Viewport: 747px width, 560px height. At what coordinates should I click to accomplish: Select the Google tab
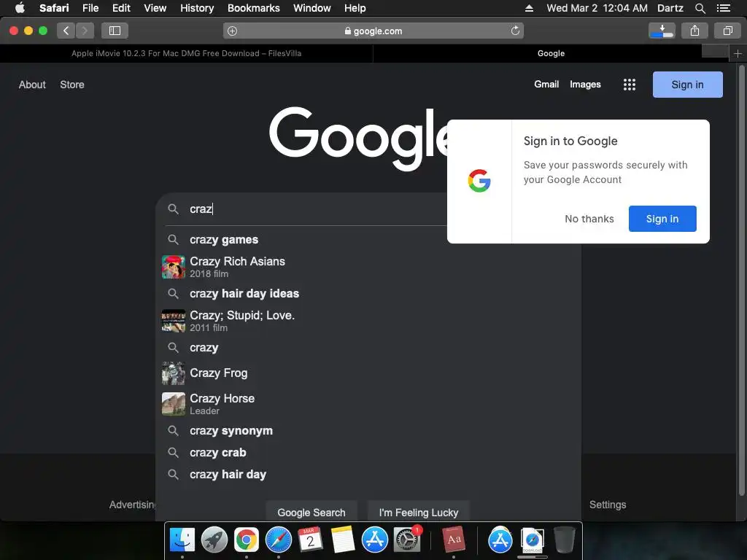[551, 53]
